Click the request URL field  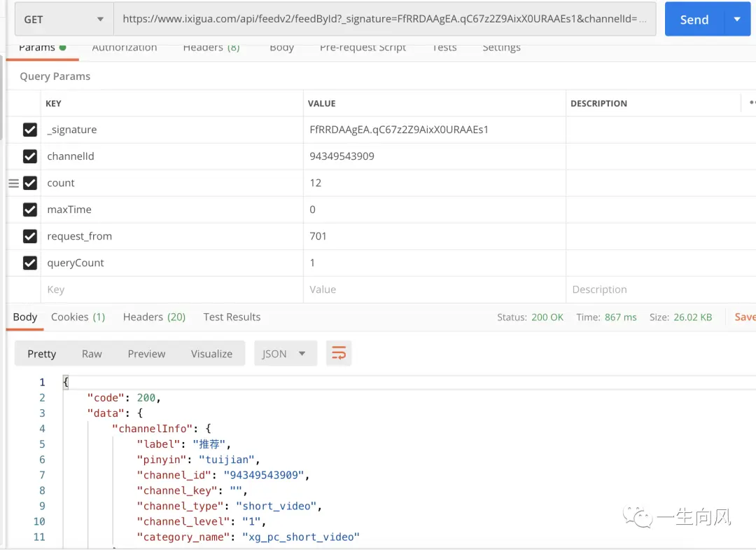tap(384, 20)
